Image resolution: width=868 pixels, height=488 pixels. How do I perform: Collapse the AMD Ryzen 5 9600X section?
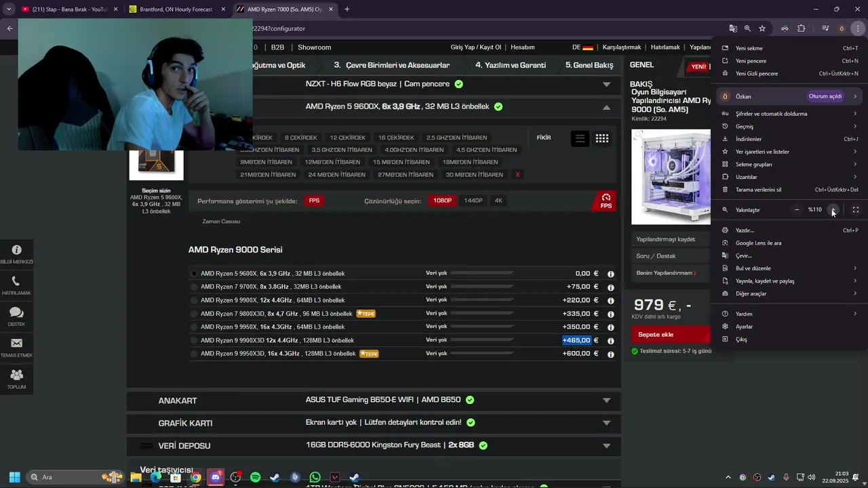(x=606, y=107)
